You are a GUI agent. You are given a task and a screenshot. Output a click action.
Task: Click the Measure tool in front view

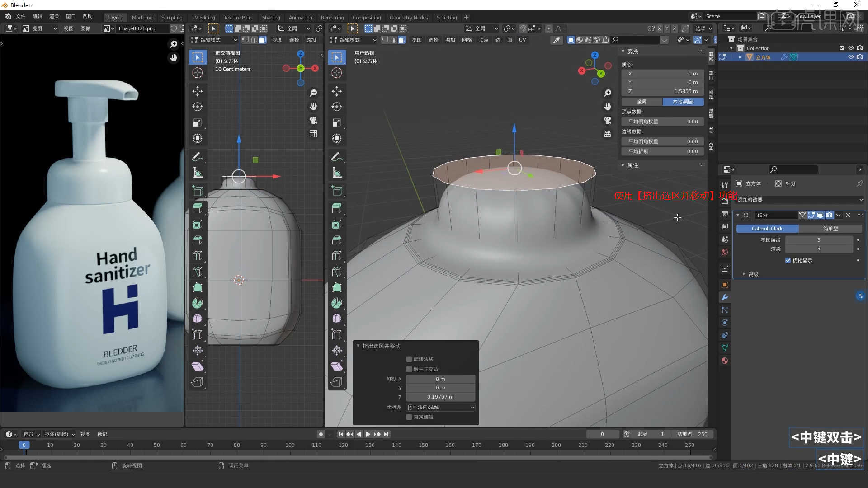[198, 173]
